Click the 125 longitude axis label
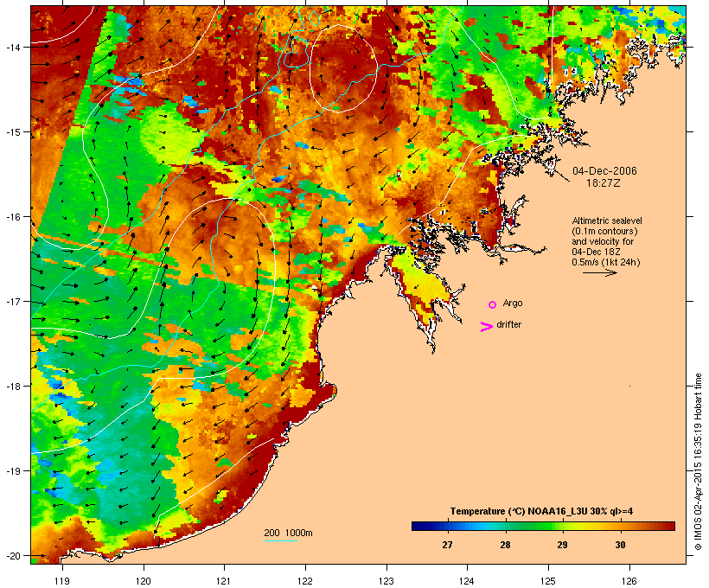 (x=548, y=581)
